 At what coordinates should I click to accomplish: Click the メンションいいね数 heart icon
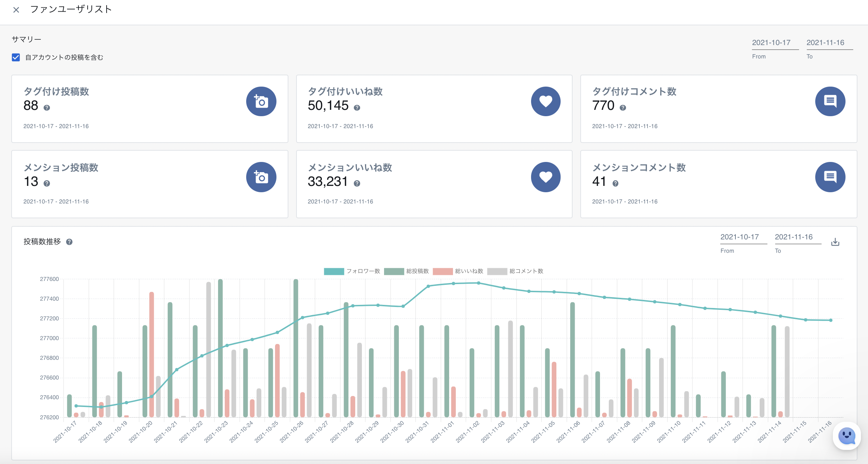[545, 177]
